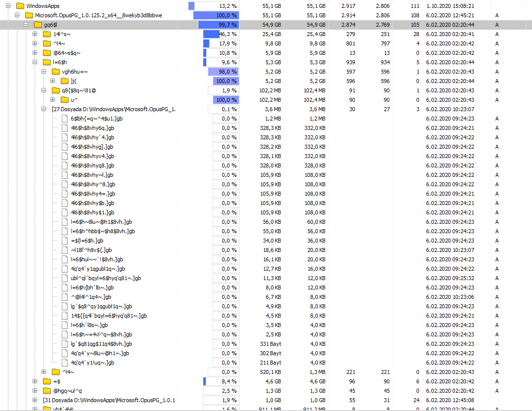
Task: Click the Microsoft.OpusPG folder icon
Action: click(29, 15)
